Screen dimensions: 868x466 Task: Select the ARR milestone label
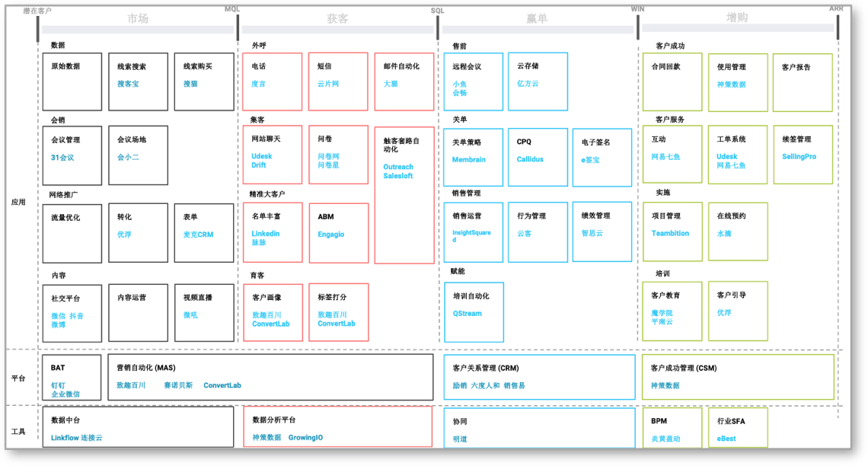pyautogui.click(x=836, y=9)
